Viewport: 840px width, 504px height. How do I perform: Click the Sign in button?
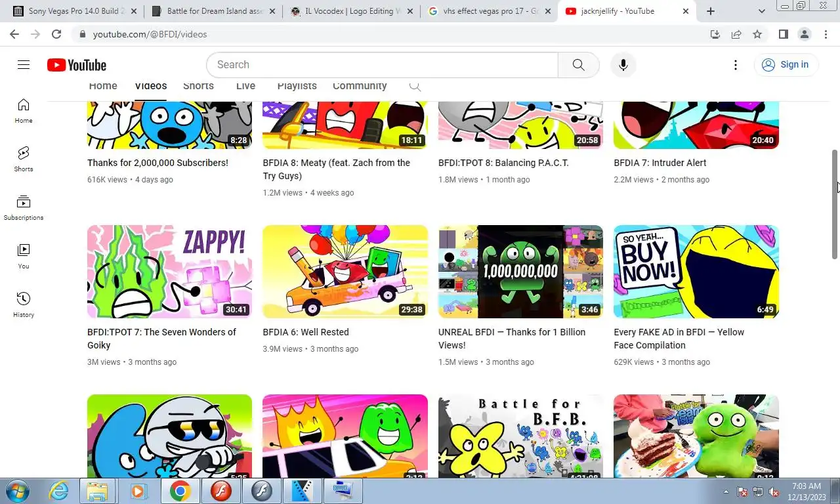click(x=786, y=64)
